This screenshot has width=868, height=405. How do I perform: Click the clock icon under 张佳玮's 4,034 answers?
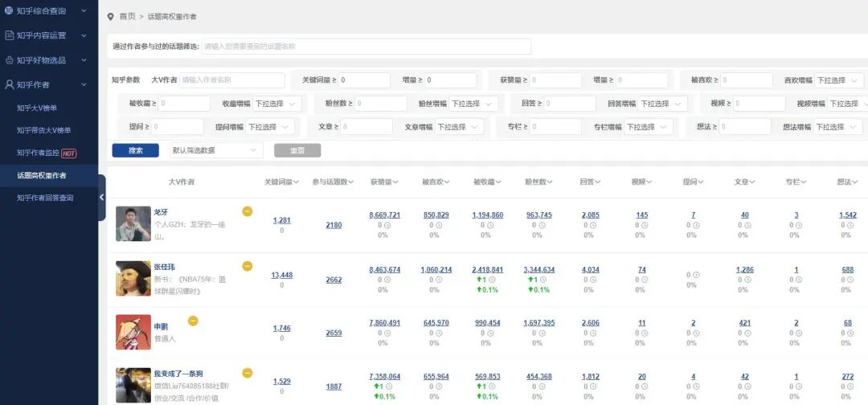coord(593,280)
